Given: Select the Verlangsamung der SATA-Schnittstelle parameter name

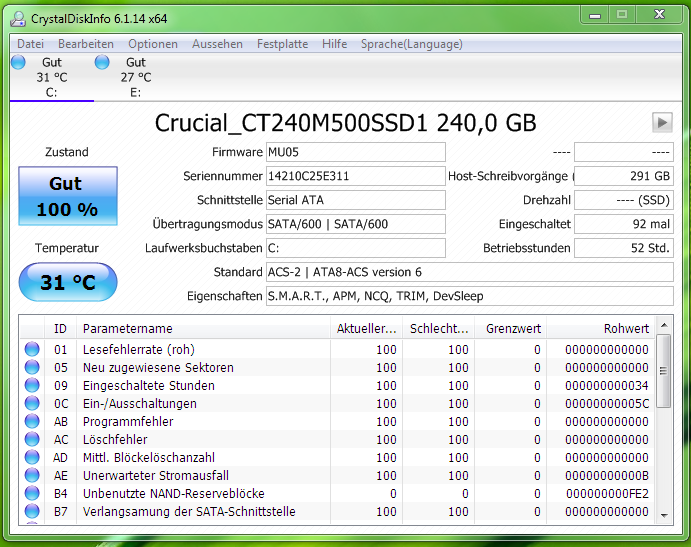Looking at the screenshot, I should [x=189, y=512].
